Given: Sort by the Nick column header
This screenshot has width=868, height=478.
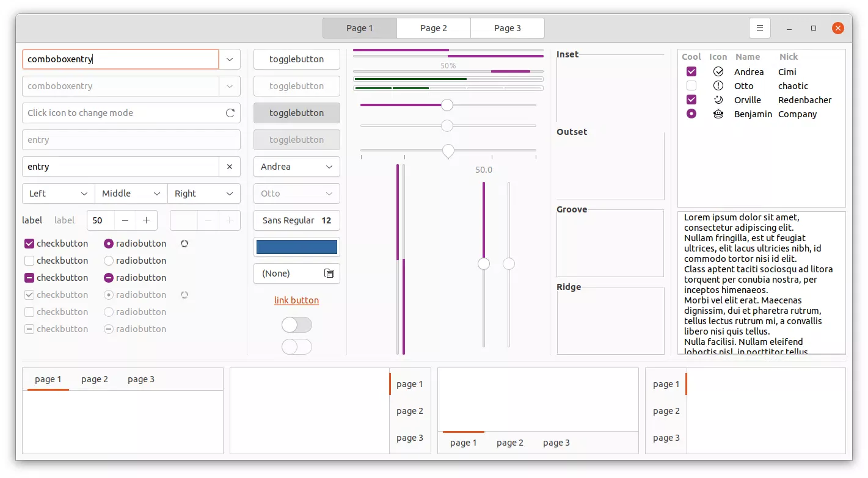Looking at the screenshot, I should pyautogui.click(x=789, y=57).
